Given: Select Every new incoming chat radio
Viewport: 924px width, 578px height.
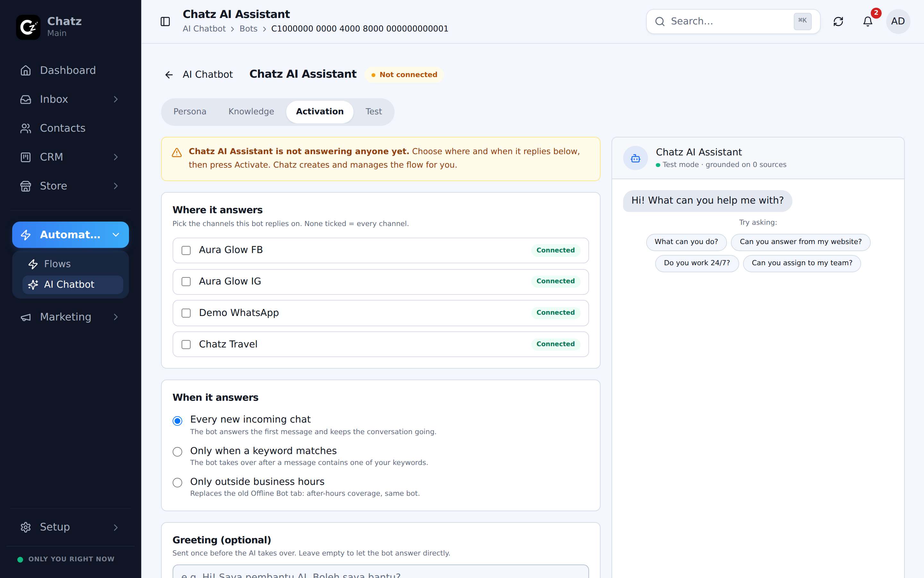Looking at the screenshot, I should coord(177,421).
